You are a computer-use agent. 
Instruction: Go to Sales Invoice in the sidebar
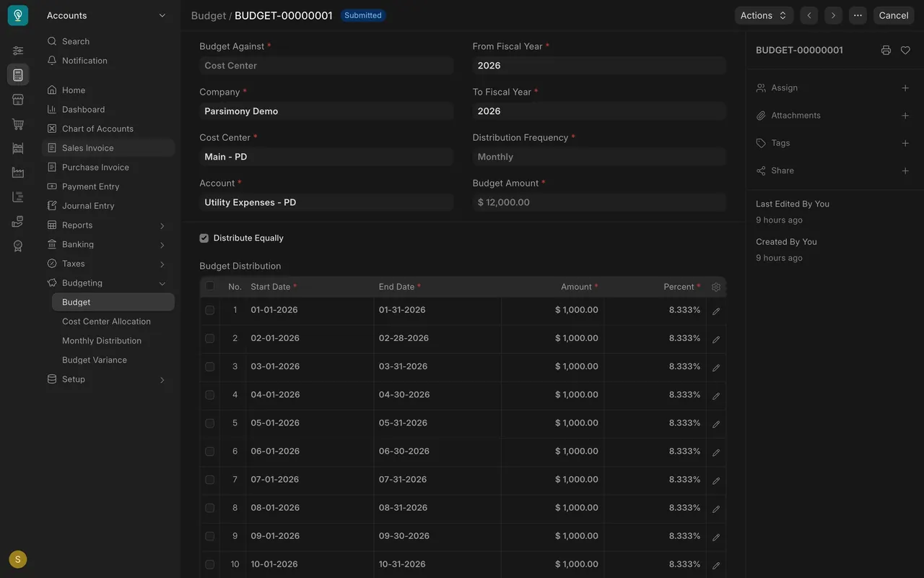pyautogui.click(x=108, y=148)
